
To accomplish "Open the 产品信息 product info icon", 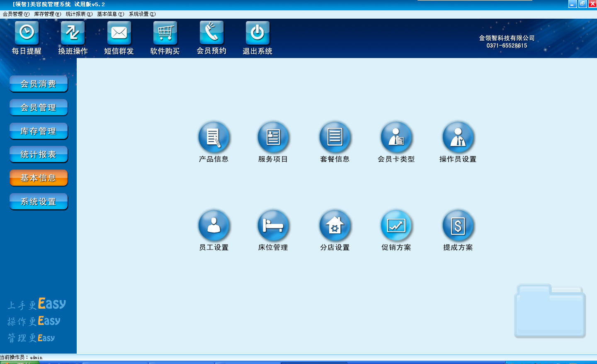I will click(x=214, y=137).
